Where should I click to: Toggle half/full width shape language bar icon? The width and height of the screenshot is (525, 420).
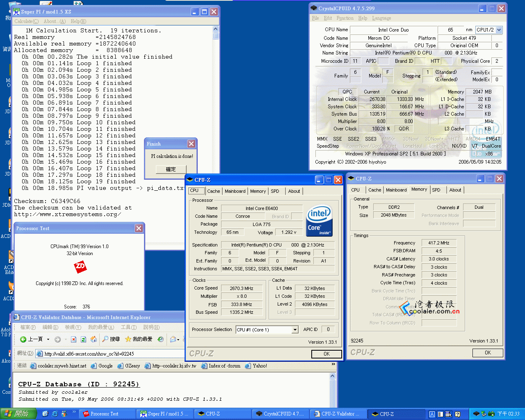440,414
